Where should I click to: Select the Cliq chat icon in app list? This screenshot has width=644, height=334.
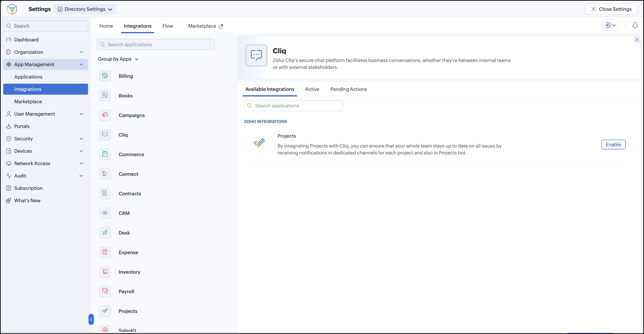coord(105,135)
